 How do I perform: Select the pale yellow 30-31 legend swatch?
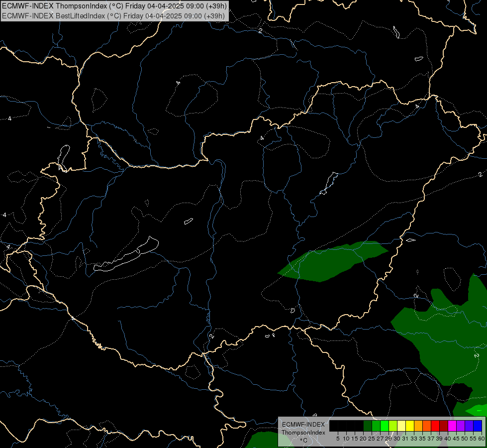(x=401, y=426)
